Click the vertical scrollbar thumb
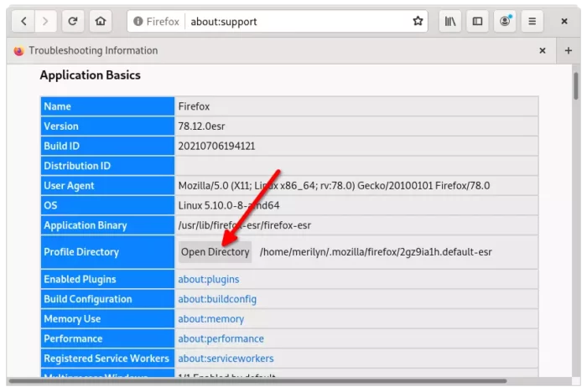This screenshot has height=392, width=587. pos(576,86)
